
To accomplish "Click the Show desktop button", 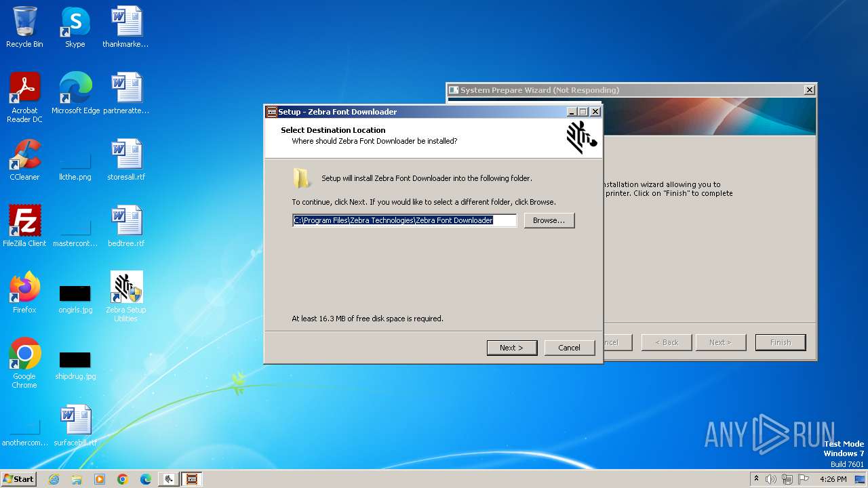I will tap(860, 479).
